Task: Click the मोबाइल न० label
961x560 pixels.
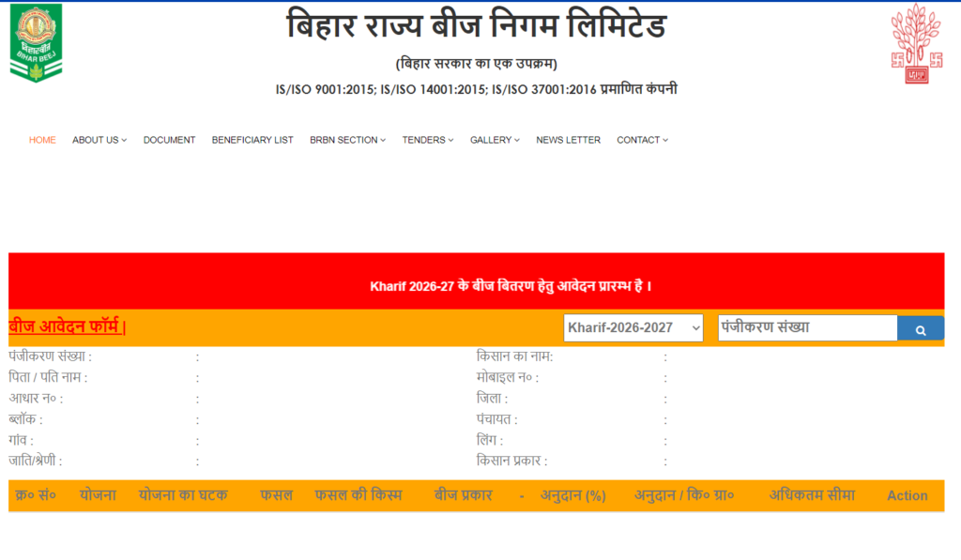Action: point(508,377)
